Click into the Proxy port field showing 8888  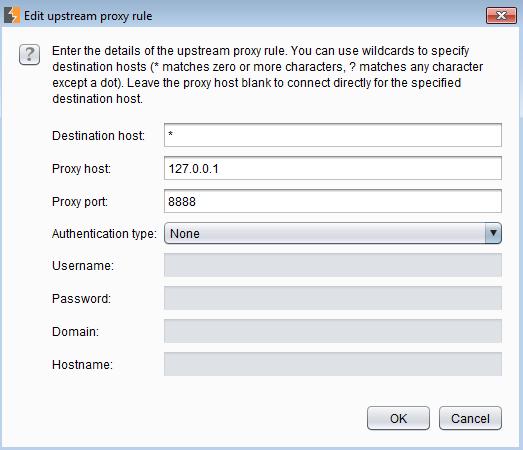(x=333, y=201)
